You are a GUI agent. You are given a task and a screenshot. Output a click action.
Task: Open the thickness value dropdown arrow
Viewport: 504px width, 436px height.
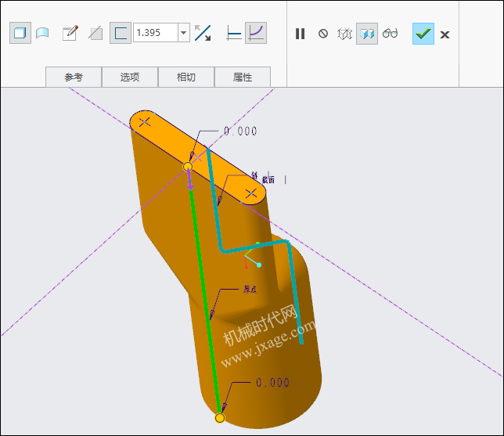184,32
